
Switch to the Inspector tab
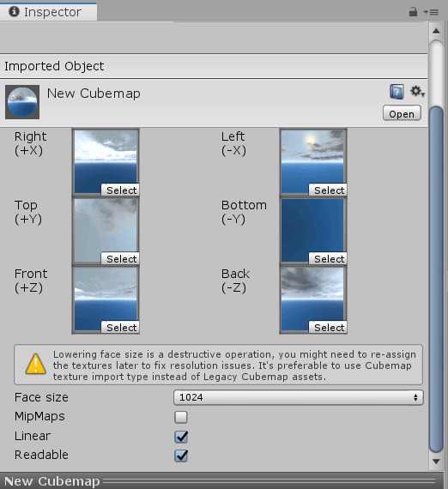(48, 12)
